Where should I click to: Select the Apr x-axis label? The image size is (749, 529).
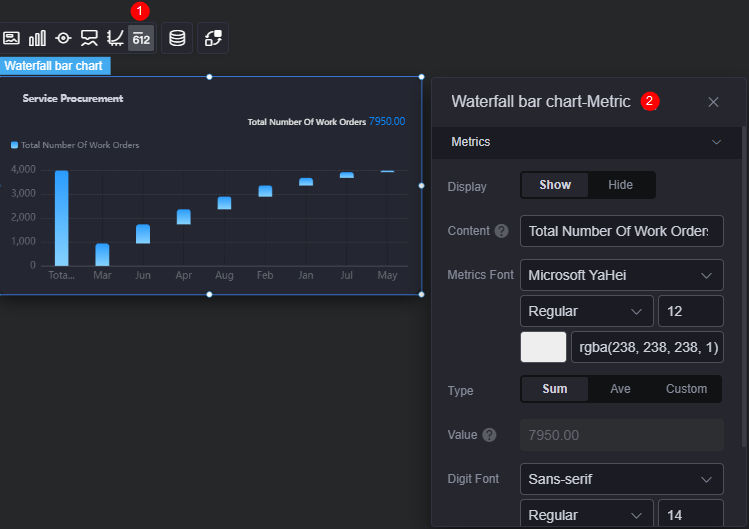point(183,275)
